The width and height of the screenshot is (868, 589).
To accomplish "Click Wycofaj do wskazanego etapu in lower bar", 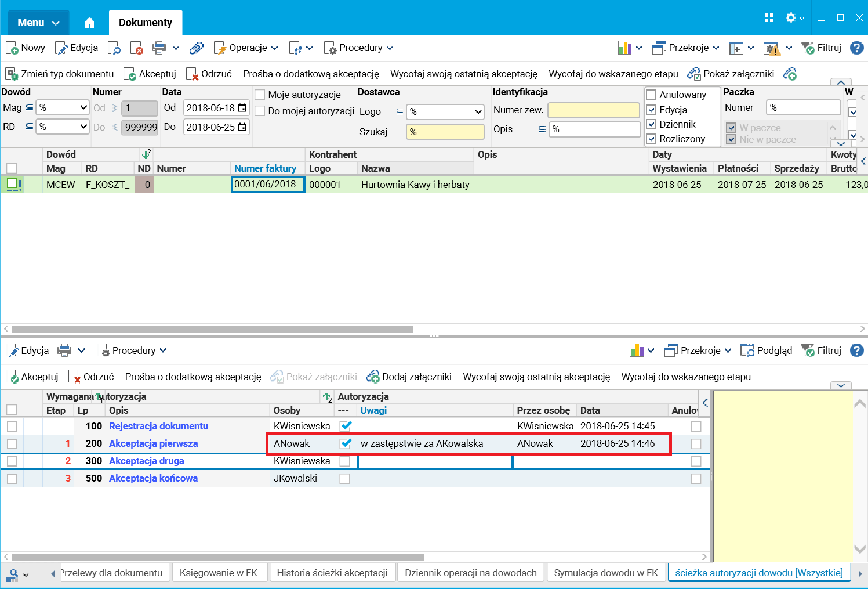I will click(686, 377).
